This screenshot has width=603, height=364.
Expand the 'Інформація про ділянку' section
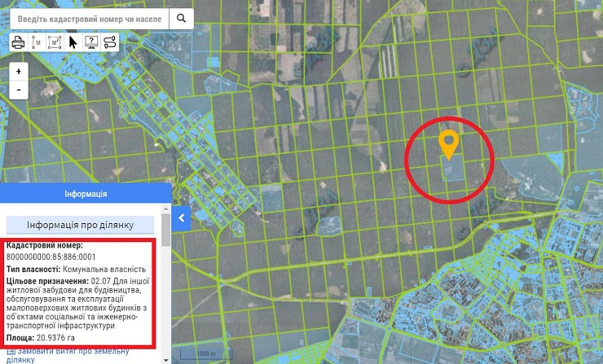point(80,225)
